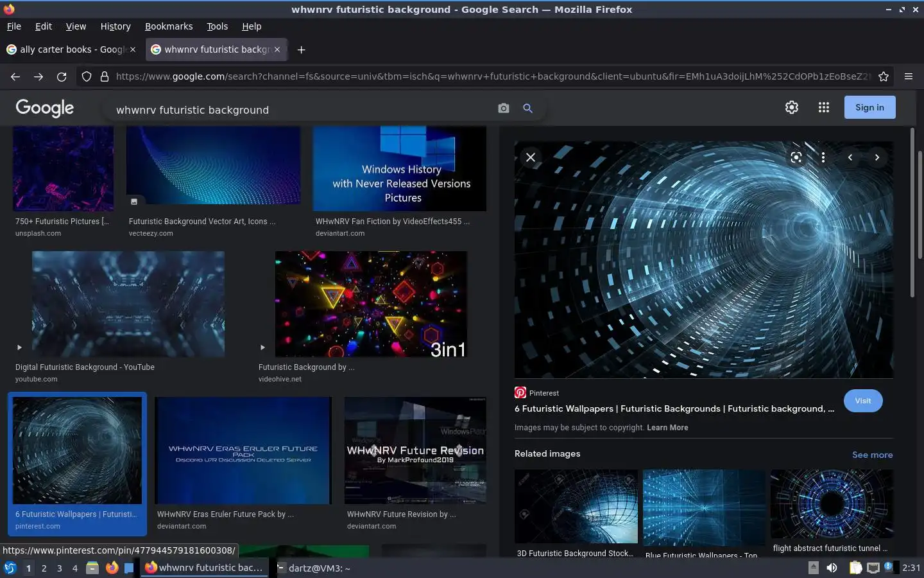Open the 'See more' related images link
Viewport: 924px width, 578px height.
pos(872,455)
